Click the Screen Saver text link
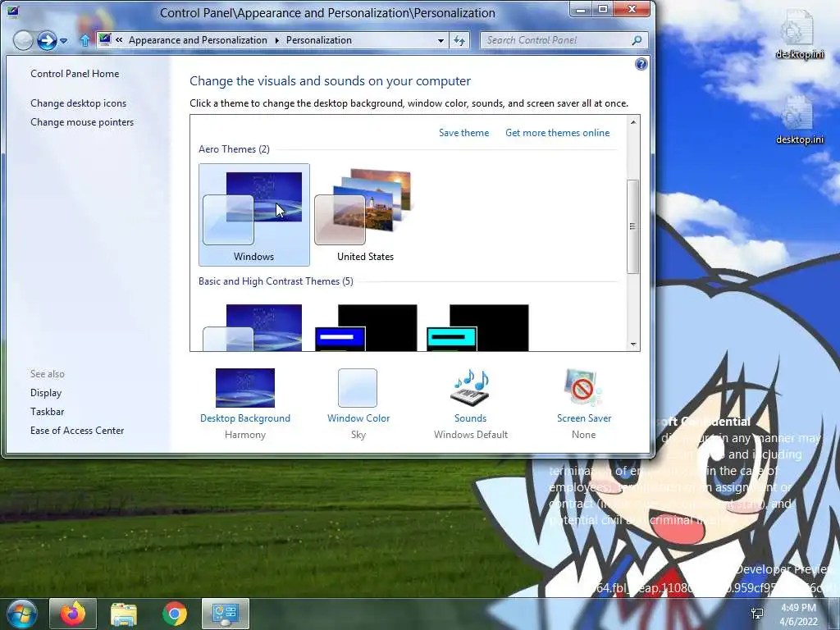840x630 pixels. pos(584,418)
